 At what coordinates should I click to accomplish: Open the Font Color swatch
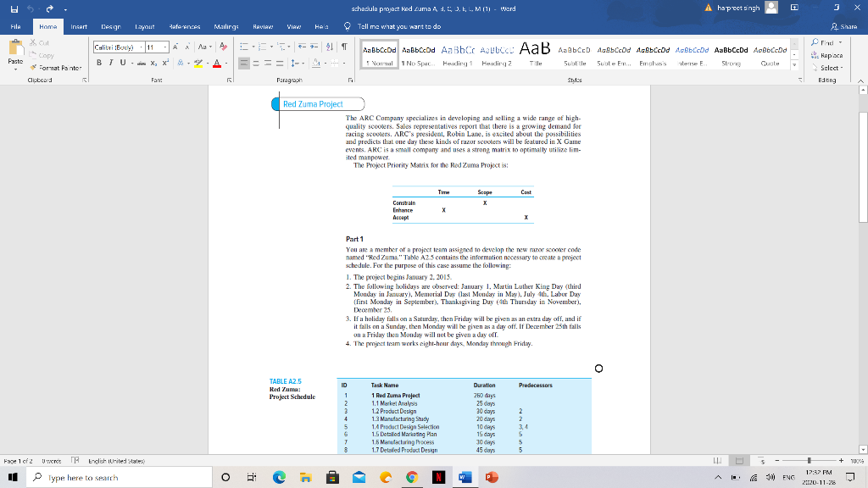[217, 64]
